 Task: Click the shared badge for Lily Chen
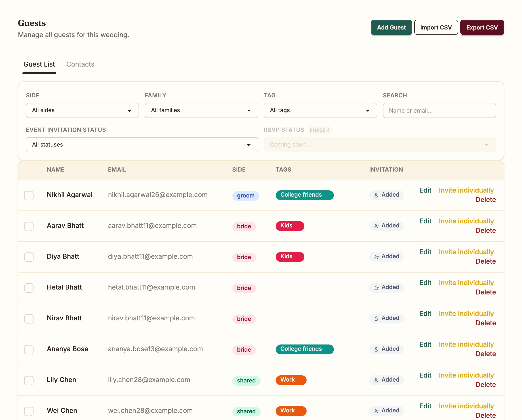246,381
